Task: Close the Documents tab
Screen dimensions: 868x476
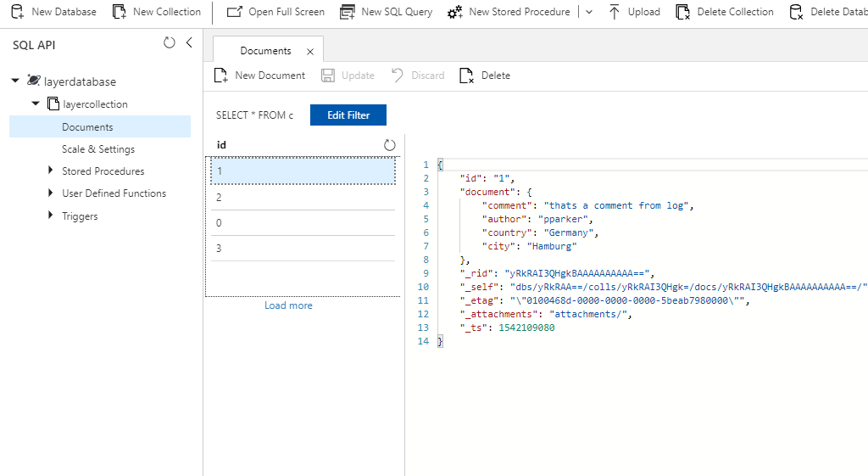Action: tap(310, 52)
